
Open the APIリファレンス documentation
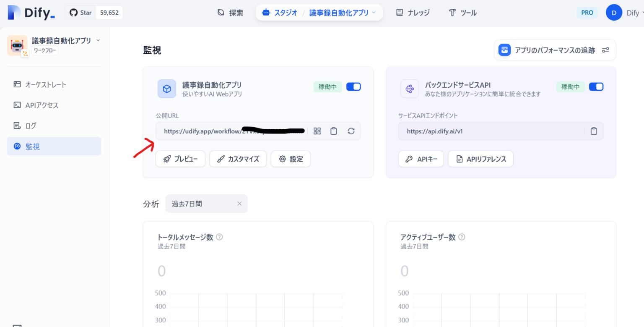(x=480, y=159)
